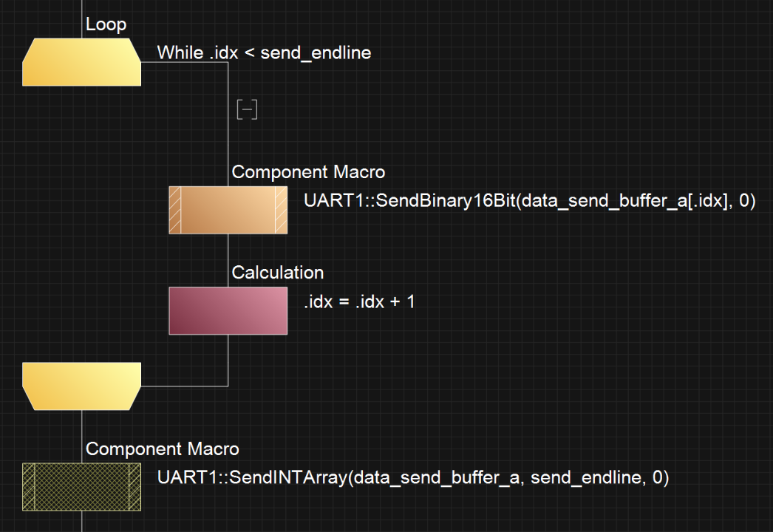Select the SendBinary16Bit Component Macro block
Image resolution: width=773 pixels, height=532 pixels.
pyautogui.click(x=228, y=210)
